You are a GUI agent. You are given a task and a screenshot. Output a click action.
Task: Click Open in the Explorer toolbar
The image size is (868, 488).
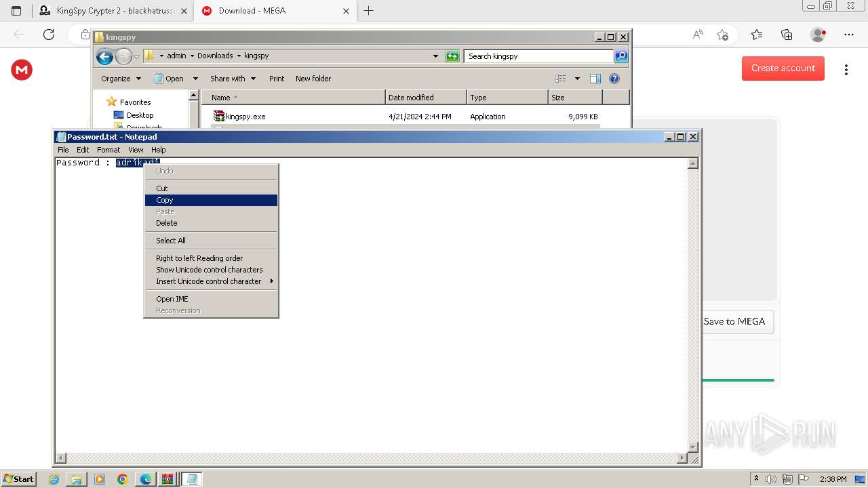tap(169, 79)
